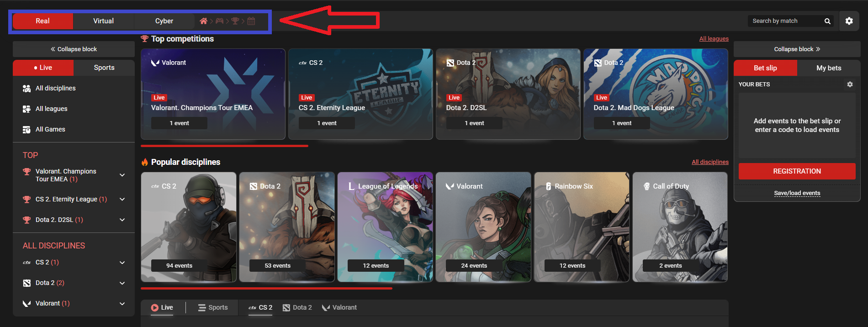Image resolution: width=868 pixels, height=327 pixels.
Task: Open the All leagues link
Action: click(714, 39)
